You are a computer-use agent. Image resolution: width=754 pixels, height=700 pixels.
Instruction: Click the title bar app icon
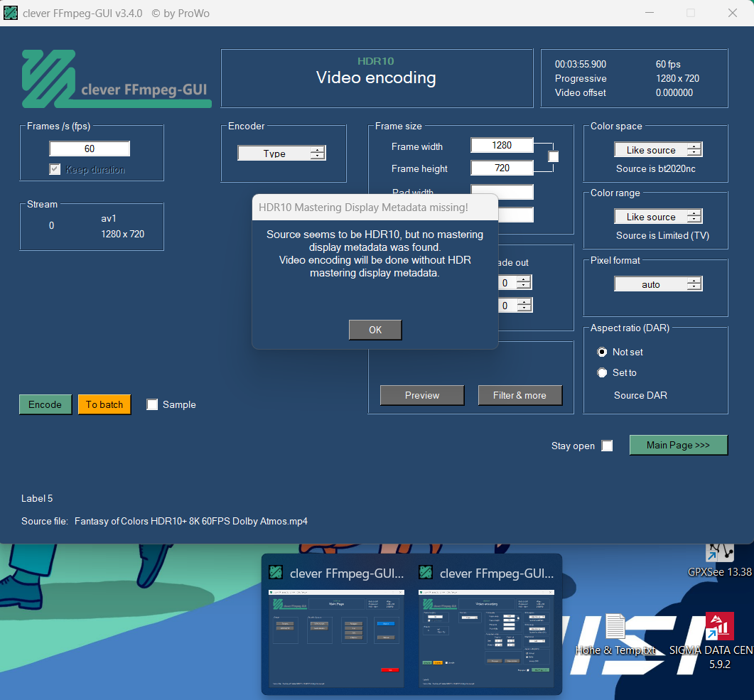tap(11, 13)
